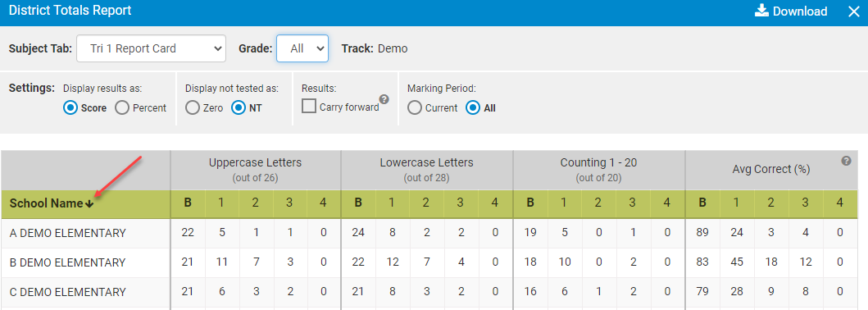Click the Download button text
This screenshot has height=310, width=868.
(x=800, y=11)
